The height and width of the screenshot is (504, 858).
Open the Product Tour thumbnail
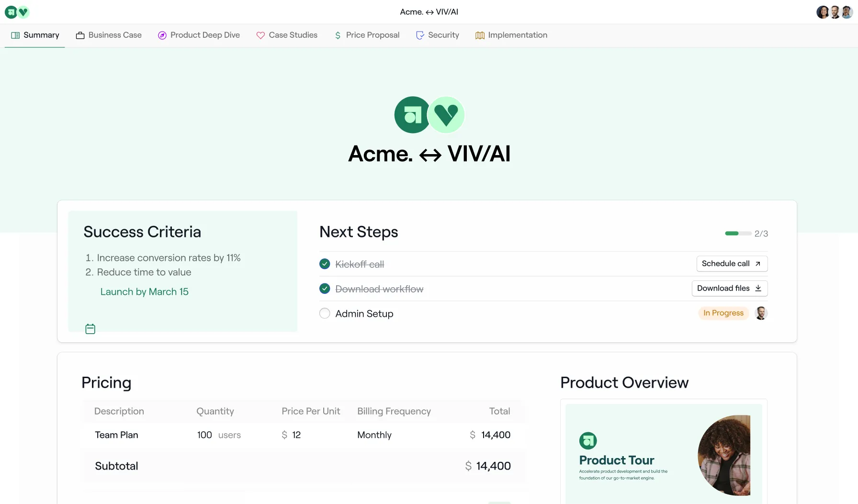(664, 453)
